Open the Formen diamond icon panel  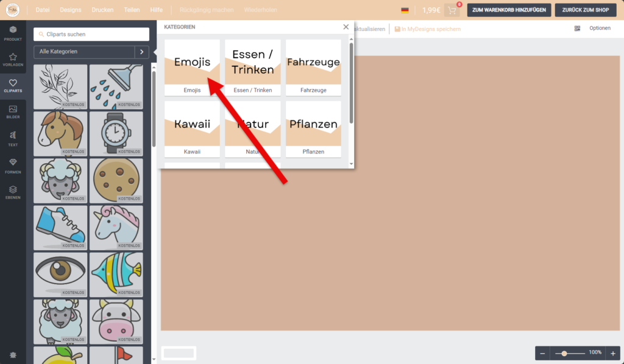click(13, 165)
